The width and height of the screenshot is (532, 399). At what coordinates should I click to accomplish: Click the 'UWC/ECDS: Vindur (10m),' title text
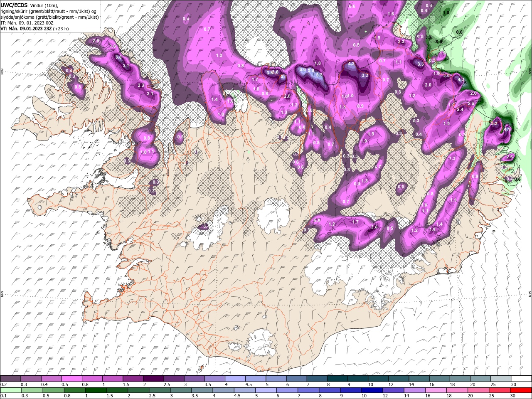(30, 5)
